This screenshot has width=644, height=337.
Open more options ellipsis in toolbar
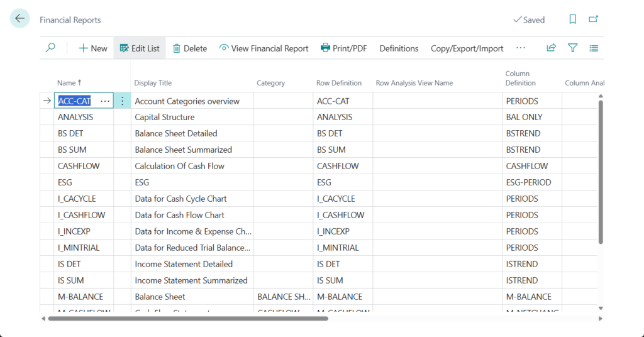coord(521,48)
